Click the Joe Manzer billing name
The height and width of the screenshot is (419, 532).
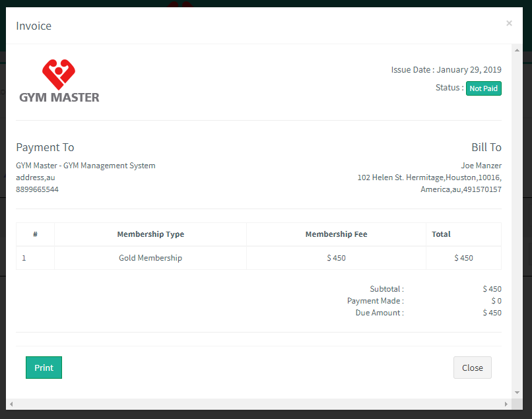(482, 165)
